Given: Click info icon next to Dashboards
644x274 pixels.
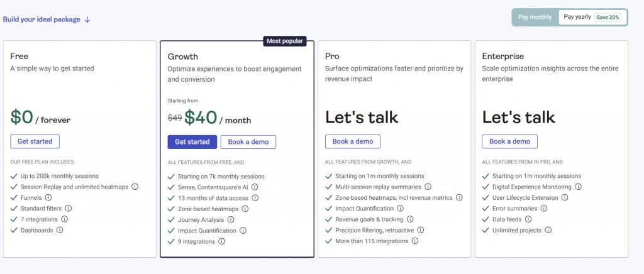Looking at the screenshot, I should pyautogui.click(x=60, y=230).
